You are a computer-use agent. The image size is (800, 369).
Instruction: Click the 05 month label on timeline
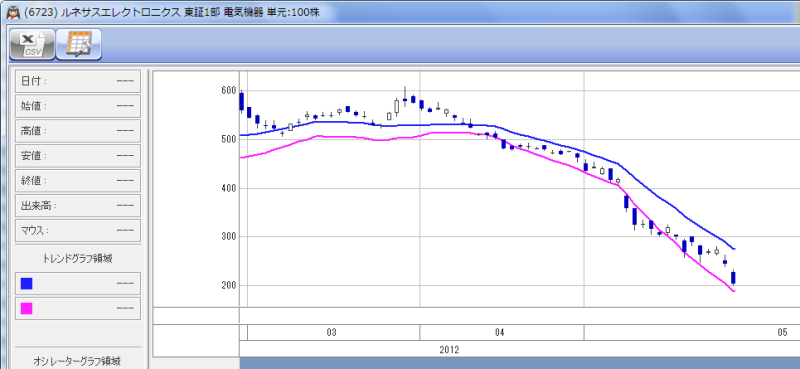783,332
